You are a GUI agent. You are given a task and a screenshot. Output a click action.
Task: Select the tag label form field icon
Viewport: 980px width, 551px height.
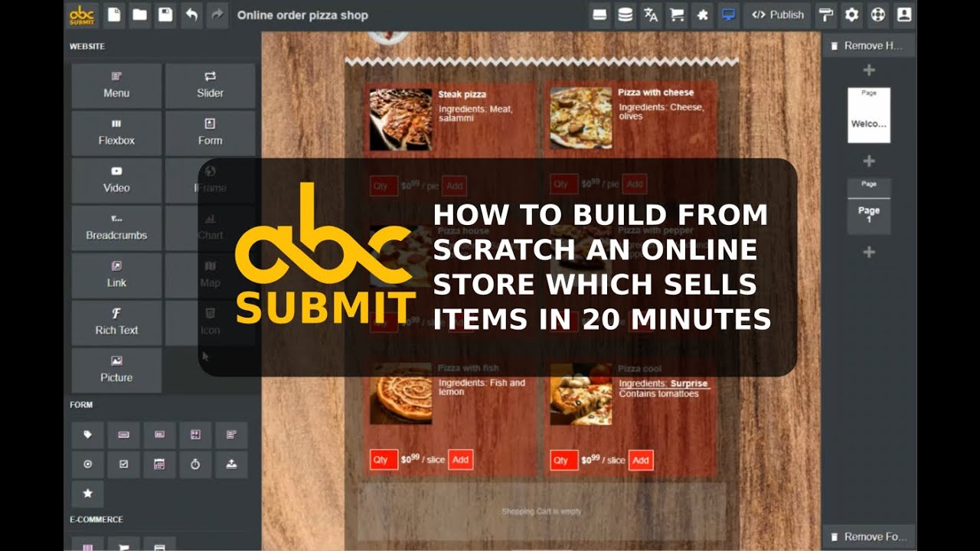pos(87,435)
